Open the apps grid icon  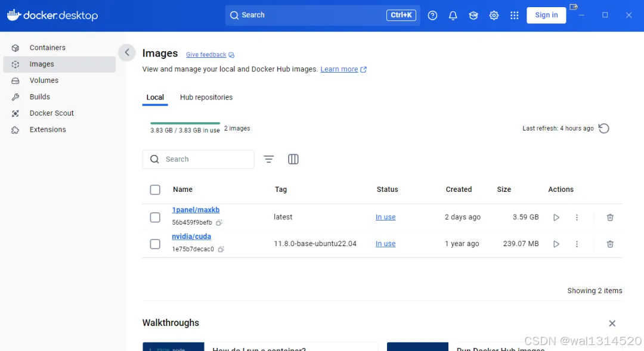point(514,15)
